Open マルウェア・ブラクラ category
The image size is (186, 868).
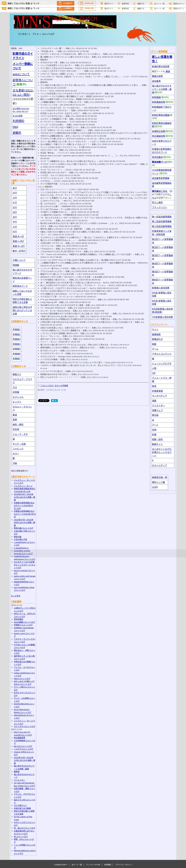pyautogui.click(x=22, y=381)
